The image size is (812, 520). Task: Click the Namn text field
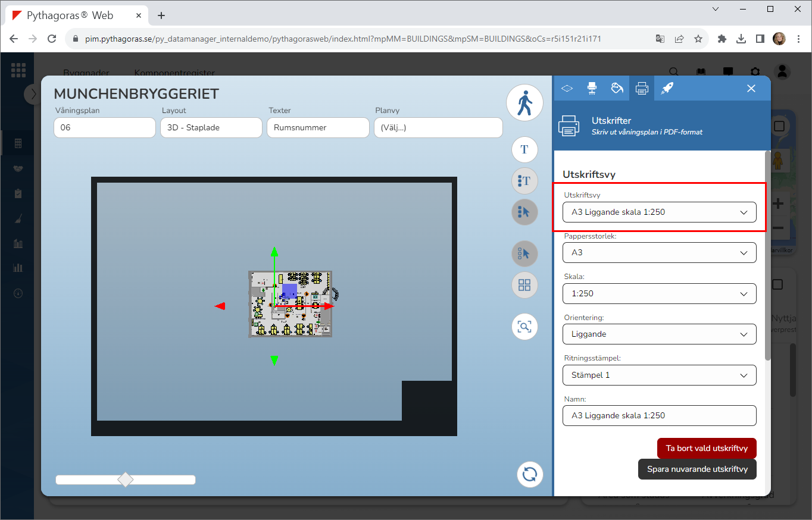[x=659, y=415]
